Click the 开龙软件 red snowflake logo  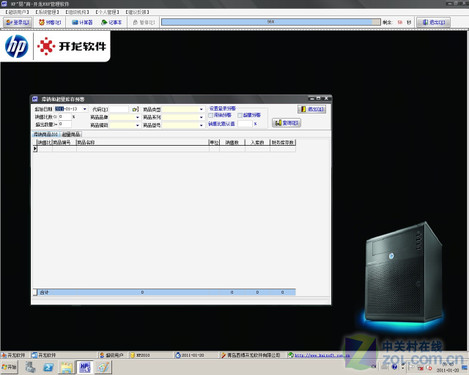point(46,46)
